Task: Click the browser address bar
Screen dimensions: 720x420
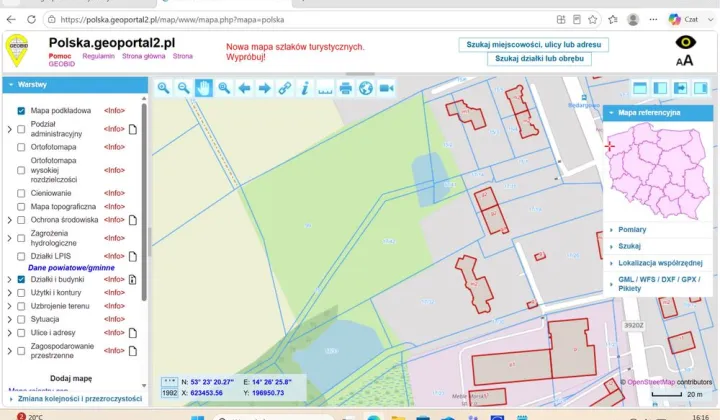Action: [x=298, y=20]
